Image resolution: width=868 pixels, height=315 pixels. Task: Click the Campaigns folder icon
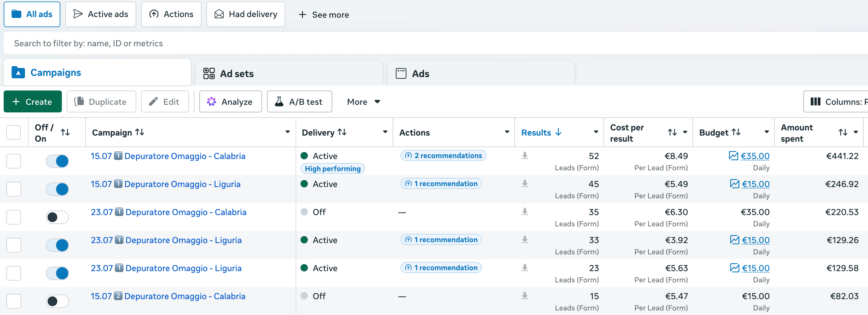pyautogui.click(x=18, y=73)
